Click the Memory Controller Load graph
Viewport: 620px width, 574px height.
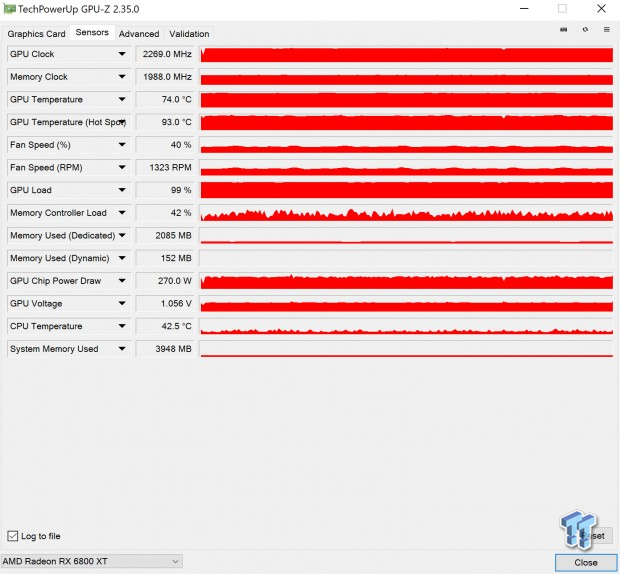(407, 213)
